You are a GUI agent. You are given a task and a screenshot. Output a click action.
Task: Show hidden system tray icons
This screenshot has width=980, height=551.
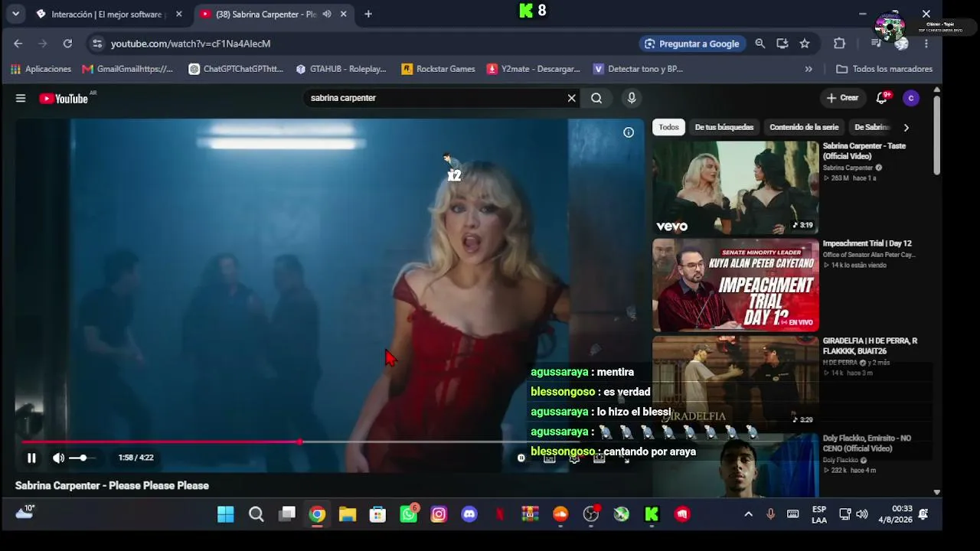(x=748, y=514)
